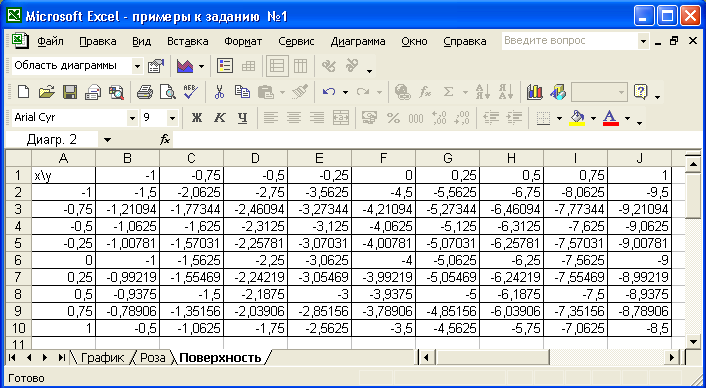Apply yellow Fill Color bucket
Viewport: 706px width, 388px height.
coord(577,118)
